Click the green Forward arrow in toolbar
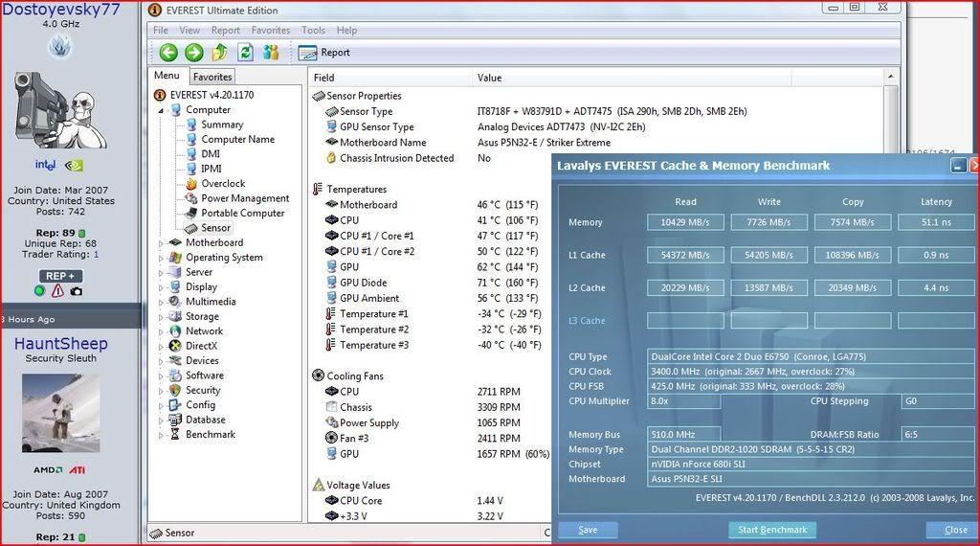The image size is (980, 546). pos(193,53)
